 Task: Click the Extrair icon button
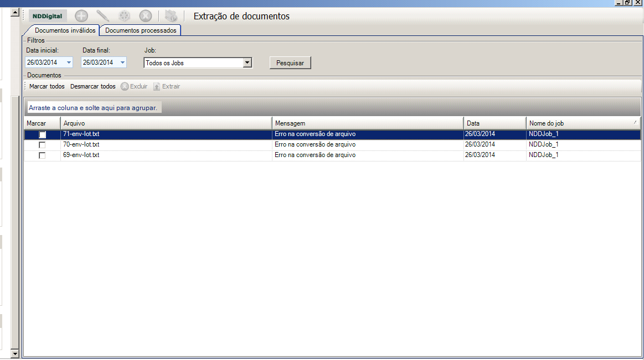(x=167, y=86)
